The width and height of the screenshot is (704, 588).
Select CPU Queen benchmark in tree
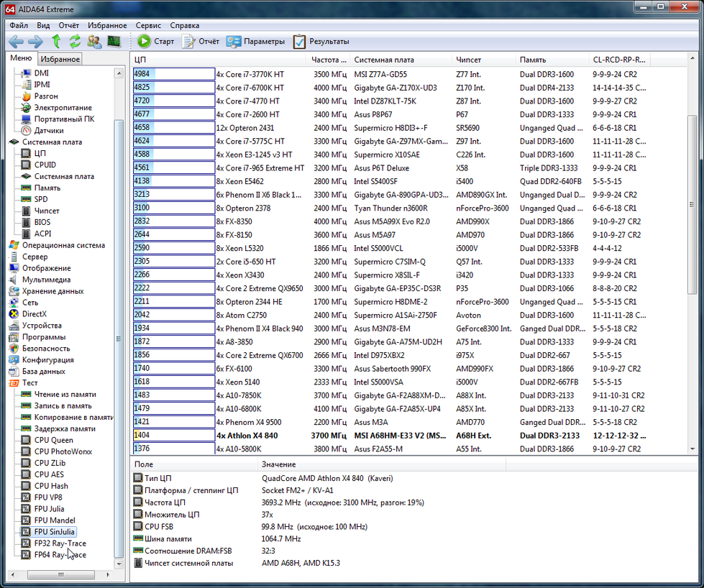pyautogui.click(x=53, y=440)
